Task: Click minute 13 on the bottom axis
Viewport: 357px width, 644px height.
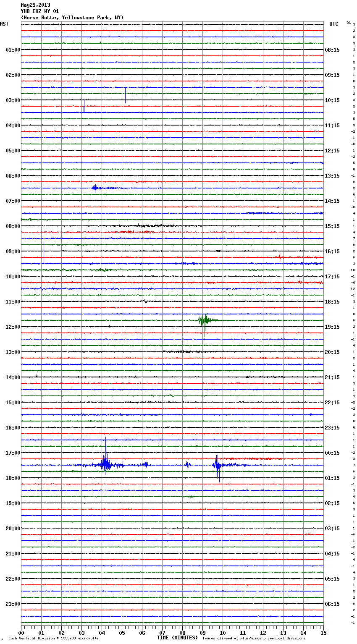Action: click(x=283, y=633)
